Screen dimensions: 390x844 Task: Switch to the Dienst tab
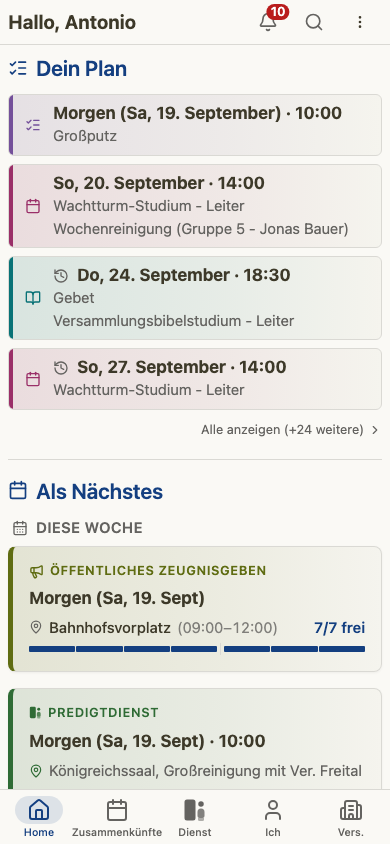(x=195, y=817)
